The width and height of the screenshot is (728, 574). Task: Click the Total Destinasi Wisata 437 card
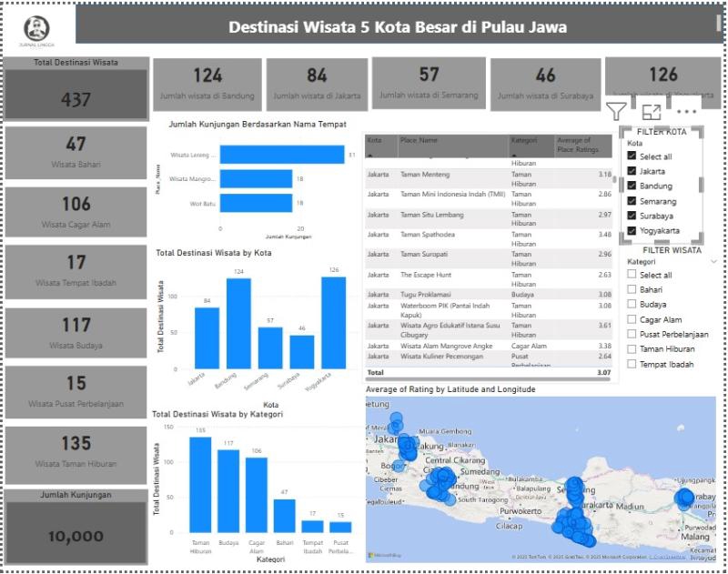(x=76, y=89)
